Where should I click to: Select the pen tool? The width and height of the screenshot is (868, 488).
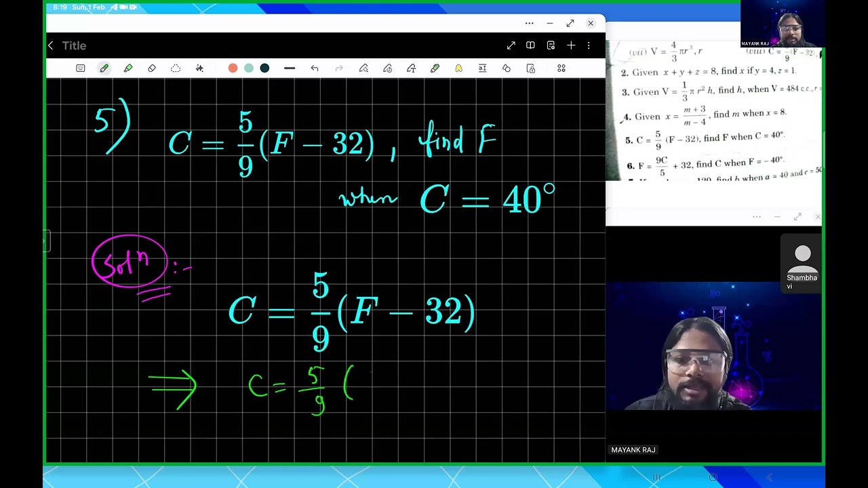(104, 68)
